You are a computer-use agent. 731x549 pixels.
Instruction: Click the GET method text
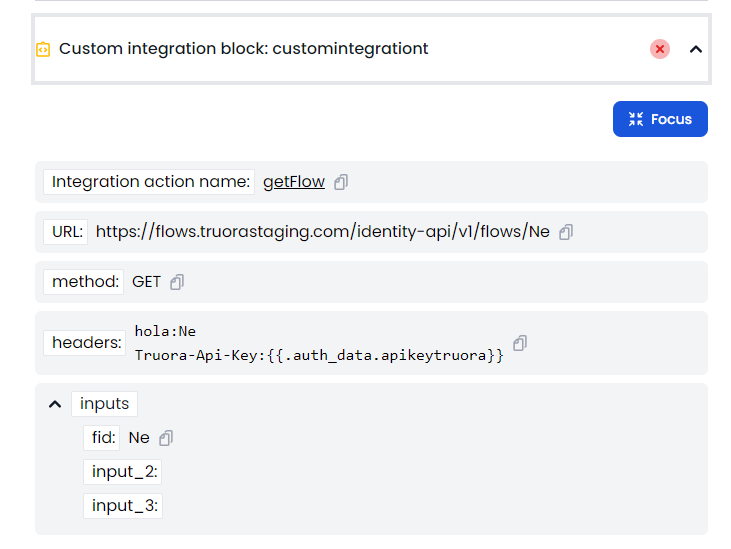coord(146,281)
